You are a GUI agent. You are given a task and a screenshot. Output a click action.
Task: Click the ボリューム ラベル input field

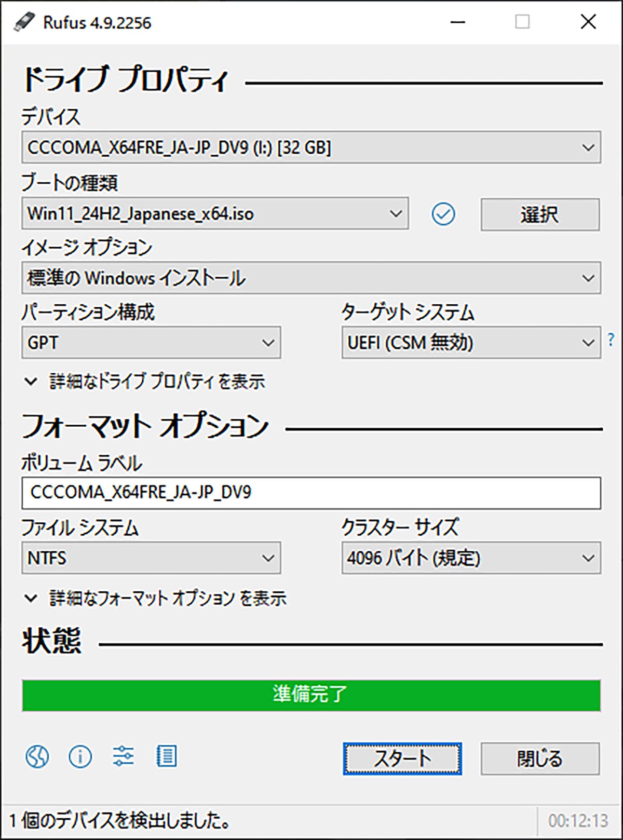(311, 493)
